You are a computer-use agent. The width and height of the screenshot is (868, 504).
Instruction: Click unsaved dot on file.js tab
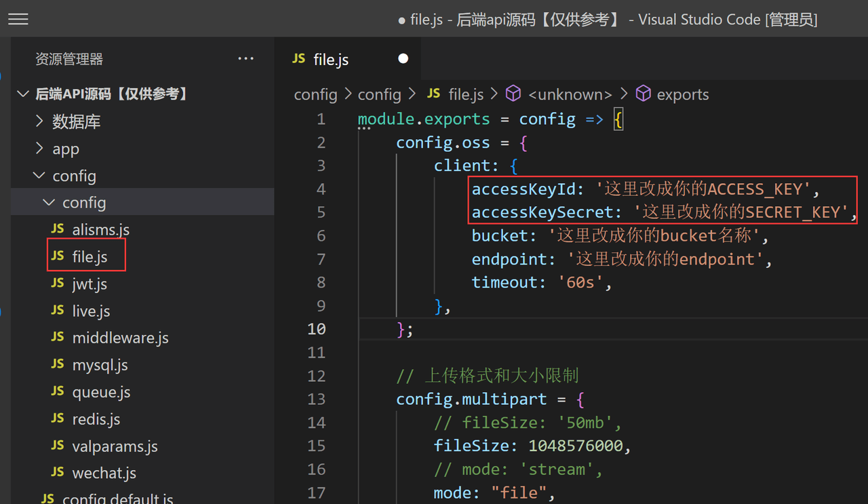click(x=403, y=59)
